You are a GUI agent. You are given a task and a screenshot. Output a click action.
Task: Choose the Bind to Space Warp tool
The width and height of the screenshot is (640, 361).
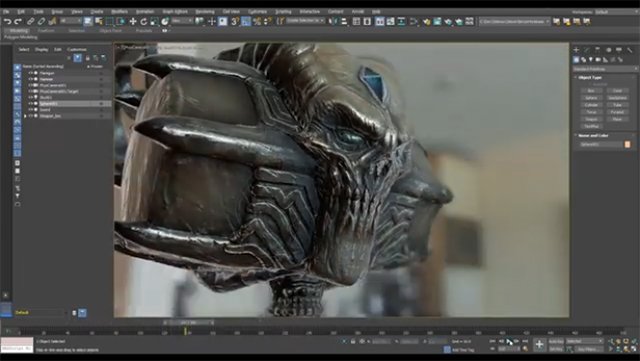click(x=52, y=21)
